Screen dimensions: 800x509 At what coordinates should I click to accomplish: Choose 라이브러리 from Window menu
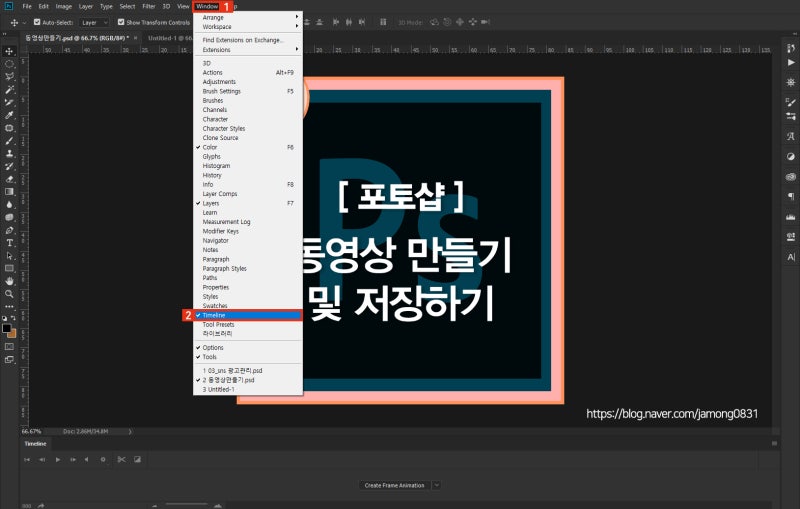pyautogui.click(x=248, y=334)
